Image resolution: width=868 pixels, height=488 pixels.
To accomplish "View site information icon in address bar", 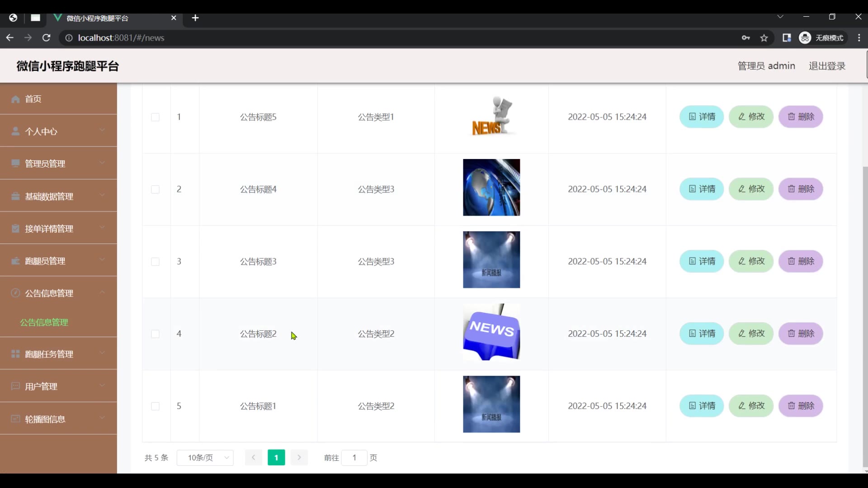I will tap(69, 38).
